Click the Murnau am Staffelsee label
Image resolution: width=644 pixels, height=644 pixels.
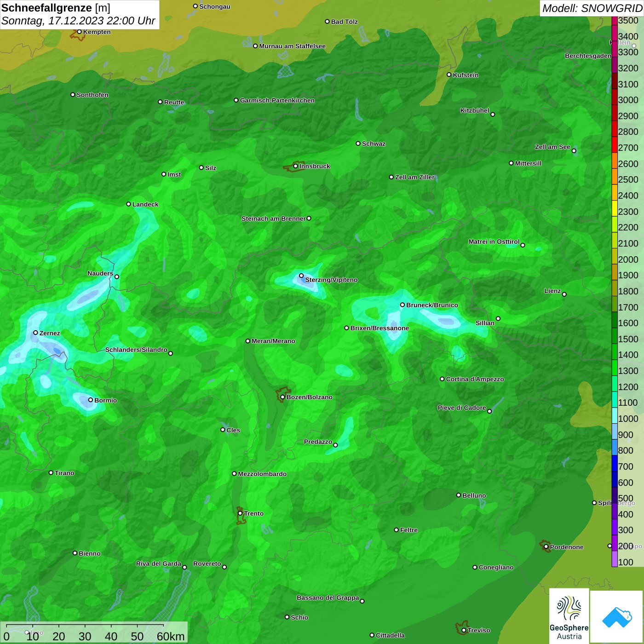292,46
